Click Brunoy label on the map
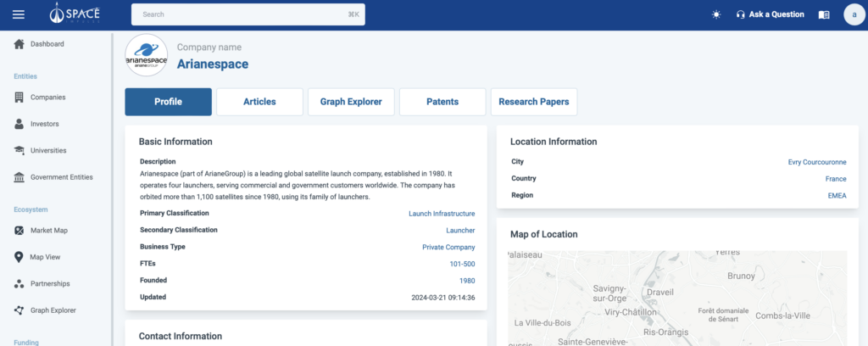This screenshot has height=346, width=868. (741, 276)
